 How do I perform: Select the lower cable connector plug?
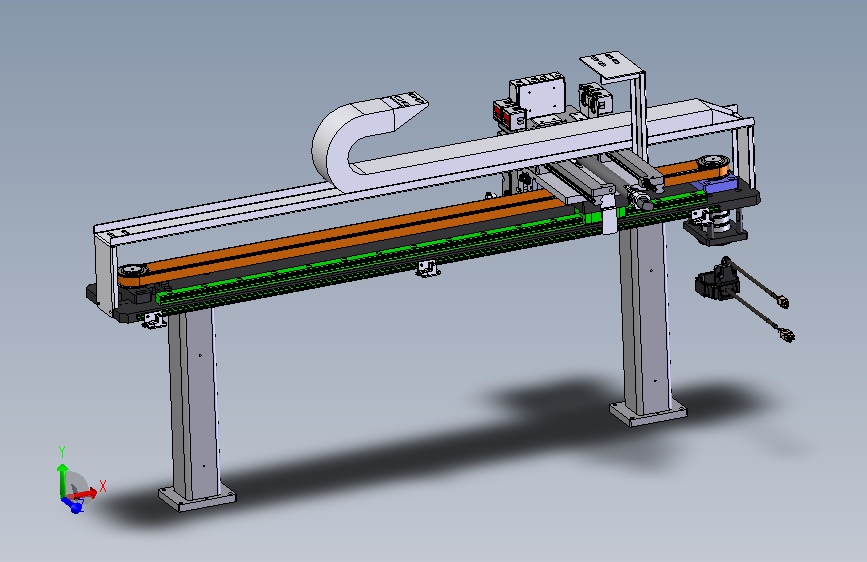(x=786, y=335)
